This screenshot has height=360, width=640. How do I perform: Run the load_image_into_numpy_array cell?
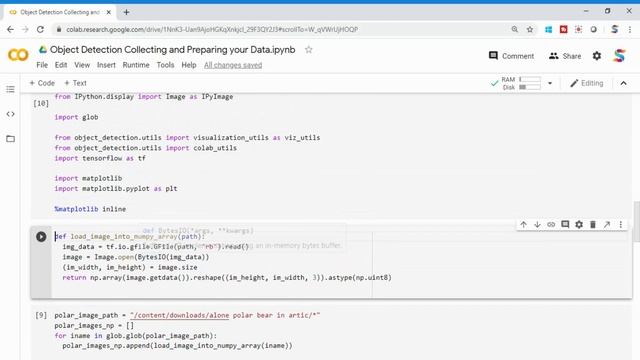pos(41,236)
